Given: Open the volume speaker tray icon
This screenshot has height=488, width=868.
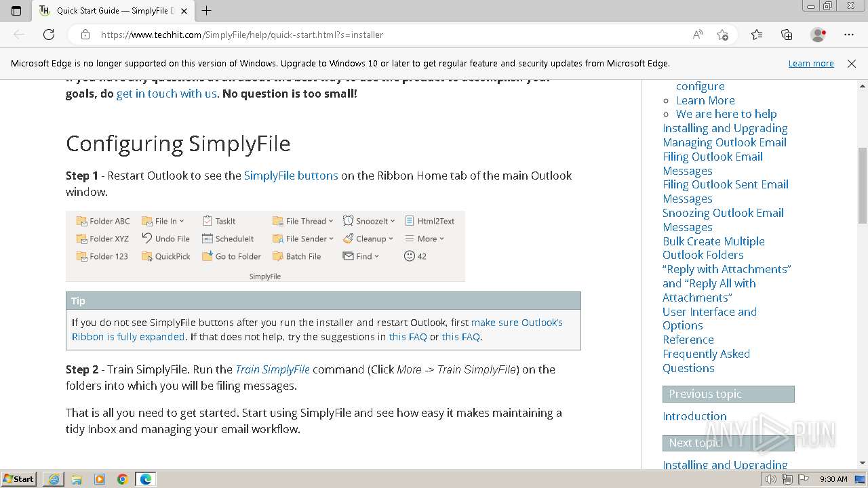Looking at the screenshot, I should (x=771, y=479).
